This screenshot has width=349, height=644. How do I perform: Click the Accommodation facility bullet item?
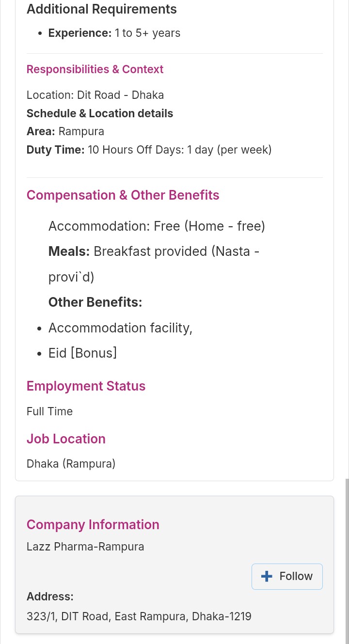pos(120,328)
